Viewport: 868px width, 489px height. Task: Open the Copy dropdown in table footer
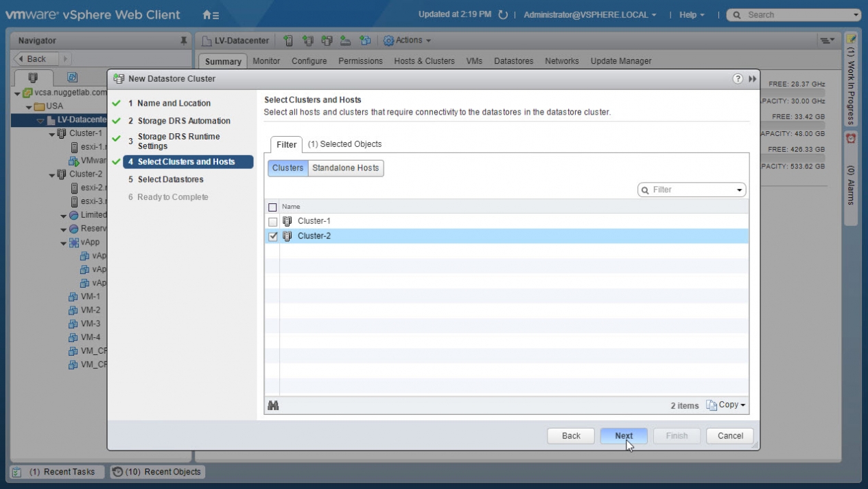[726, 405]
